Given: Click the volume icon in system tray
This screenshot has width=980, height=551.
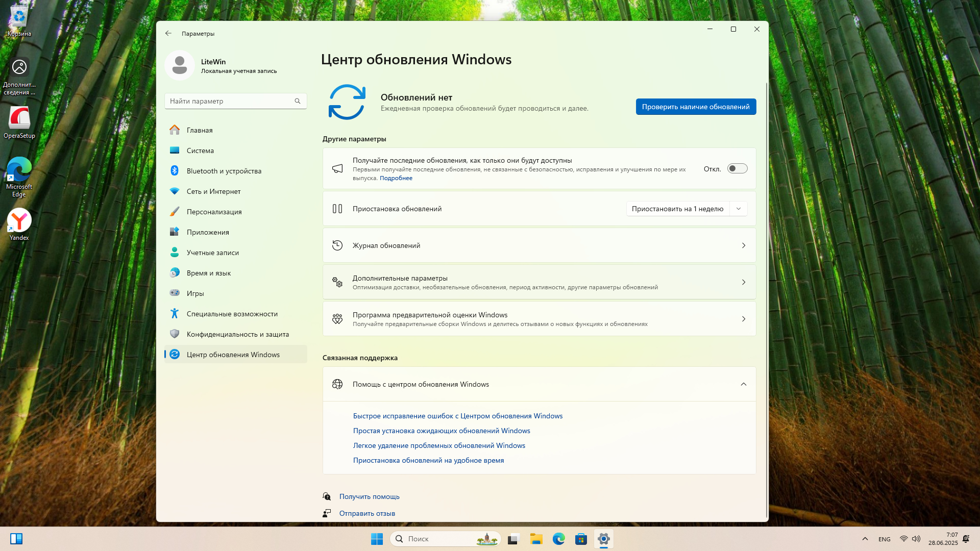Looking at the screenshot, I should pos(916,539).
